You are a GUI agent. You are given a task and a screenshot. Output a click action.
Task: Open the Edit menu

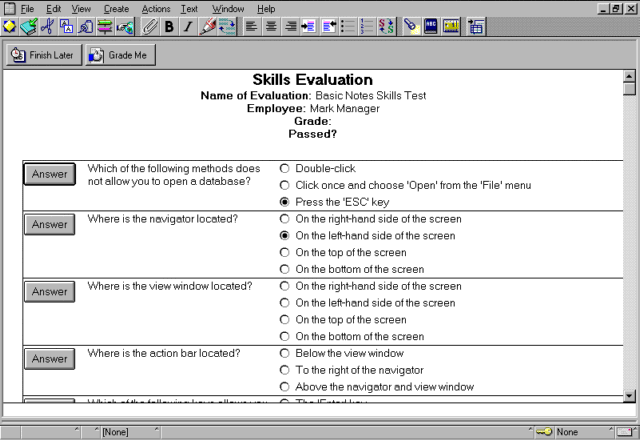[53, 9]
